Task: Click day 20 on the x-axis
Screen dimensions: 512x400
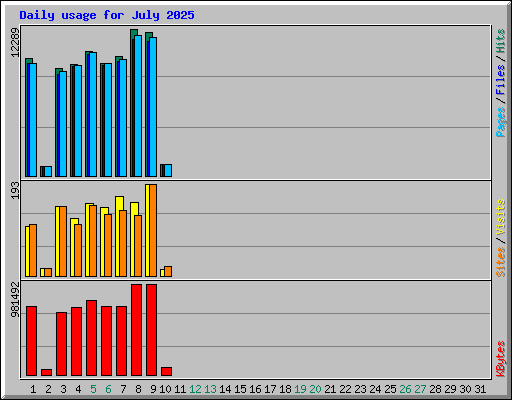Action: pos(315,389)
